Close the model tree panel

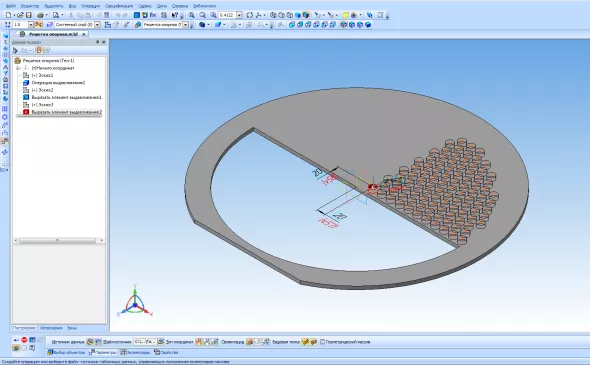pos(104,42)
